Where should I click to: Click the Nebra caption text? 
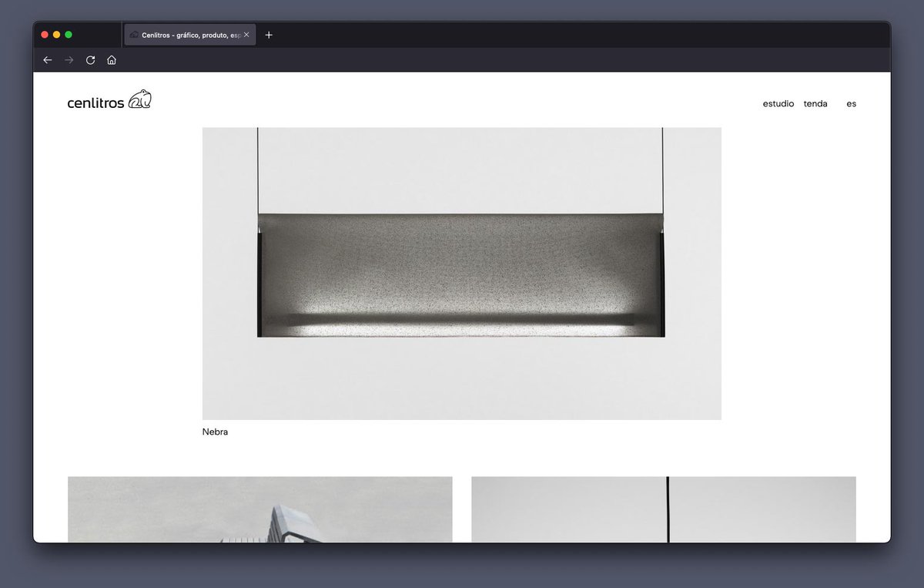tap(215, 432)
